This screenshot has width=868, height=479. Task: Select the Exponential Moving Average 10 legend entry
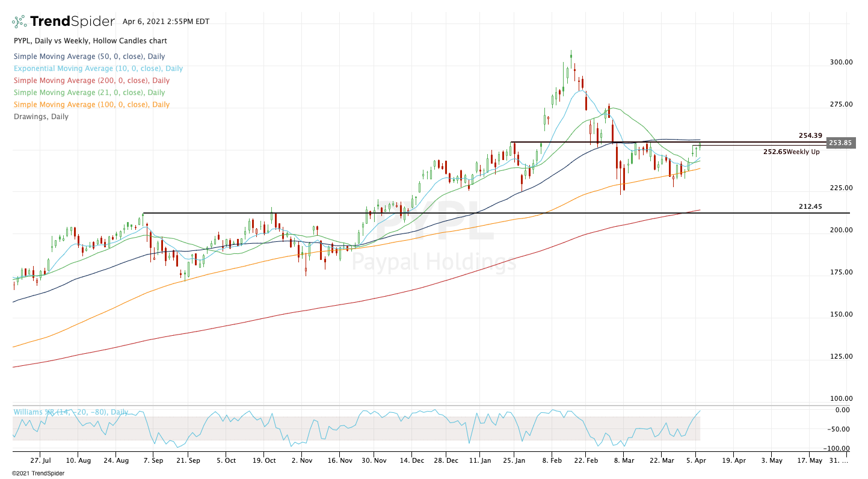98,69
